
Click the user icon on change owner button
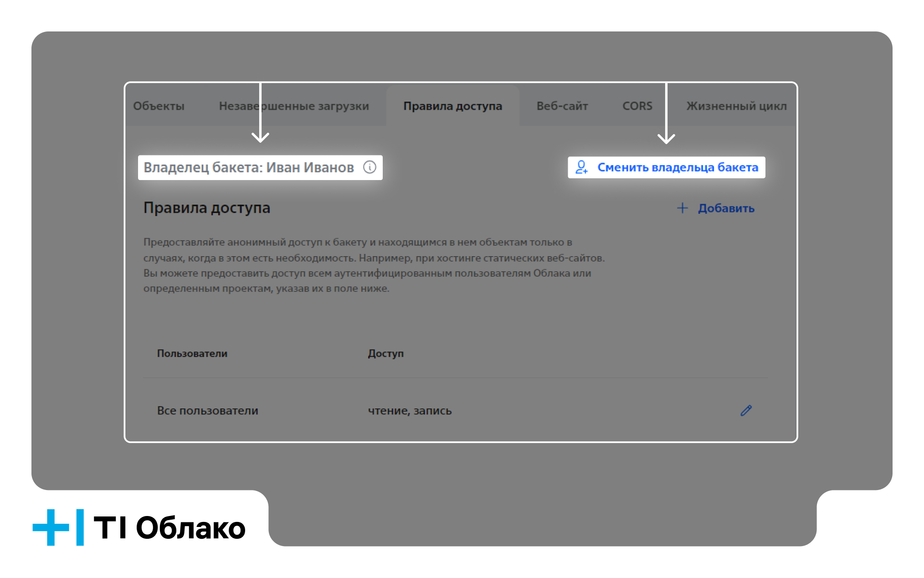click(581, 167)
